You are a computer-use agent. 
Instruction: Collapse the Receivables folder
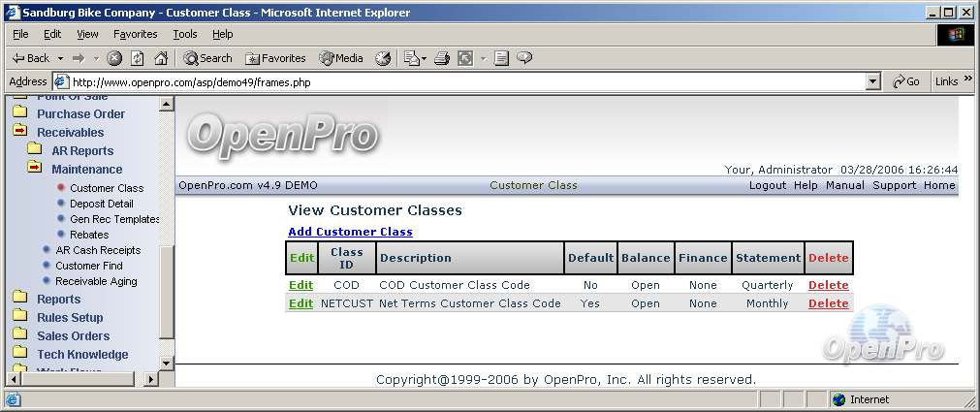click(x=19, y=132)
